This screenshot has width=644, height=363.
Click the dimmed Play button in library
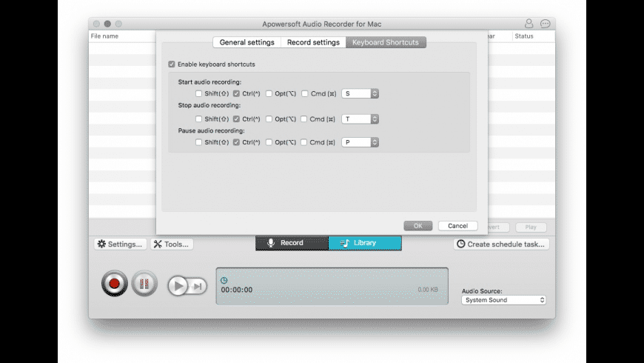point(531,227)
